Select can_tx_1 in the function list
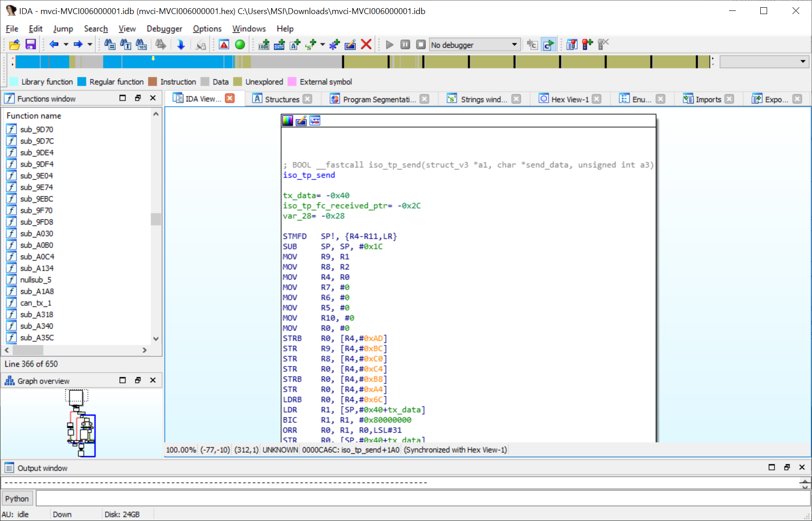 pos(35,303)
